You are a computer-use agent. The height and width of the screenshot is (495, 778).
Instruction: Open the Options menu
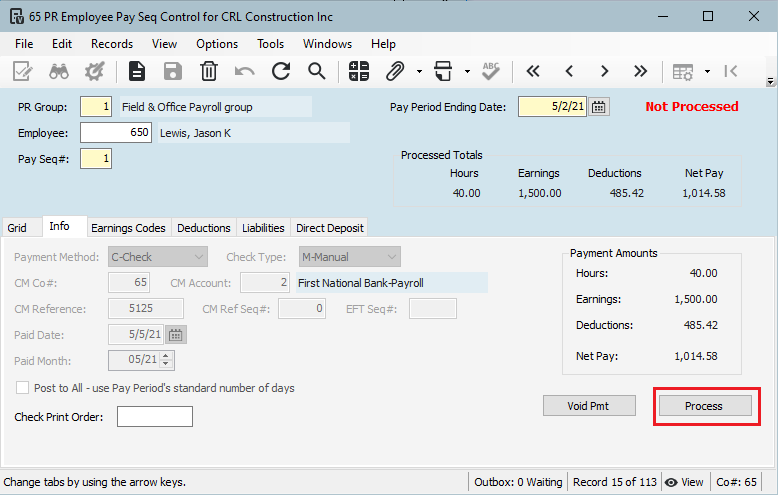coord(217,44)
